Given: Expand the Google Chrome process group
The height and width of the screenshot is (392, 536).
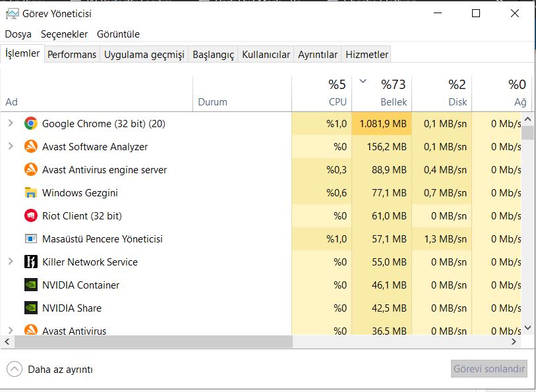Looking at the screenshot, I should (x=11, y=123).
